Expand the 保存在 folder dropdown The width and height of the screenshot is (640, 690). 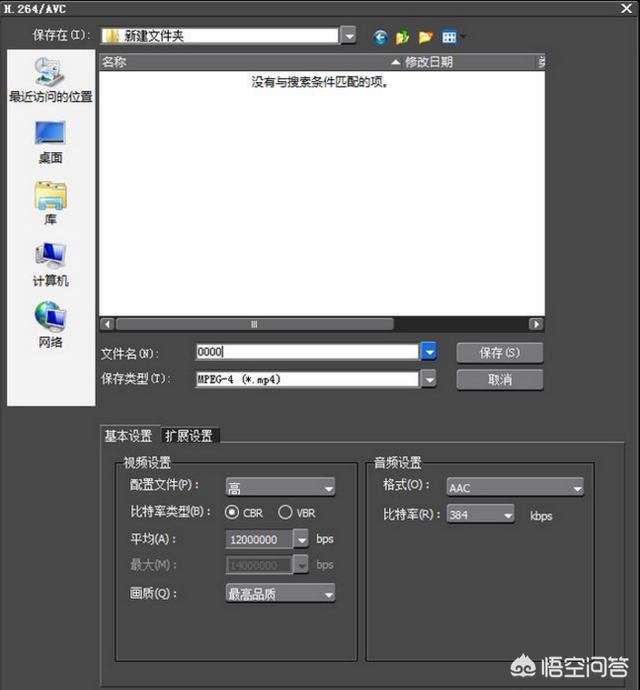click(x=348, y=36)
